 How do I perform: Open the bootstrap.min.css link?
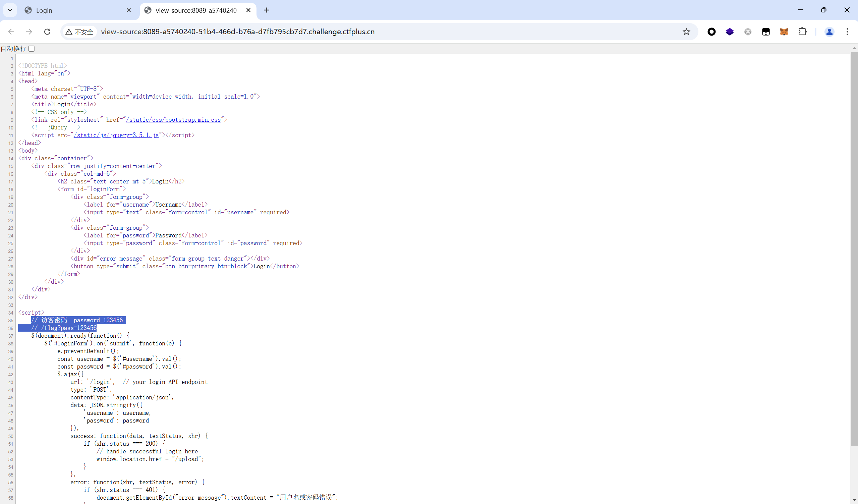(x=173, y=120)
